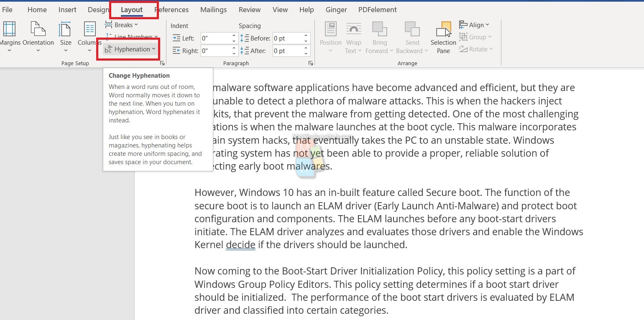Increase the Spacing Before value
Image resolution: width=644 pixels, height=320 pixels.
pos(306,36)
